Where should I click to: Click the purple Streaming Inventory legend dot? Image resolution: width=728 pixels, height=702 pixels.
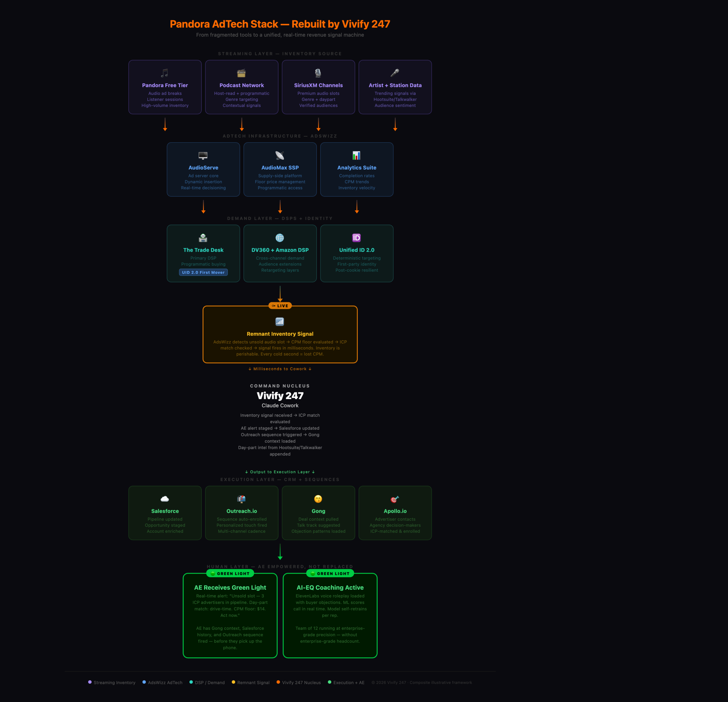[90, 682]
